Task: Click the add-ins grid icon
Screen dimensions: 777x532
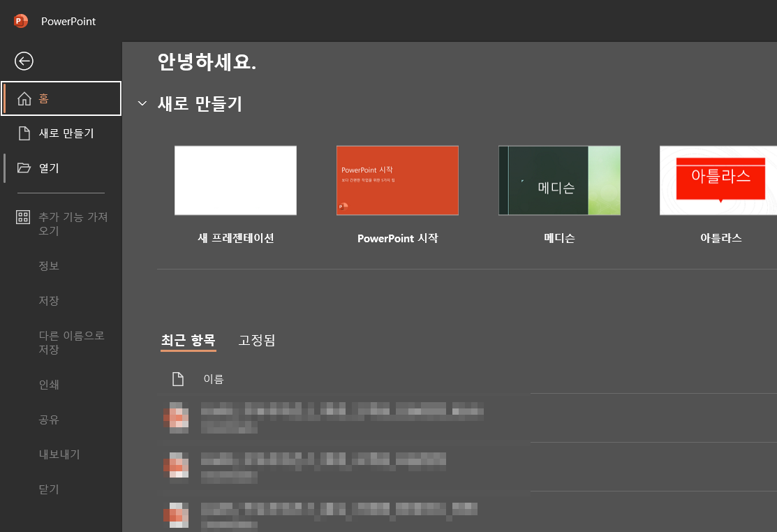Action: (23, 217)
